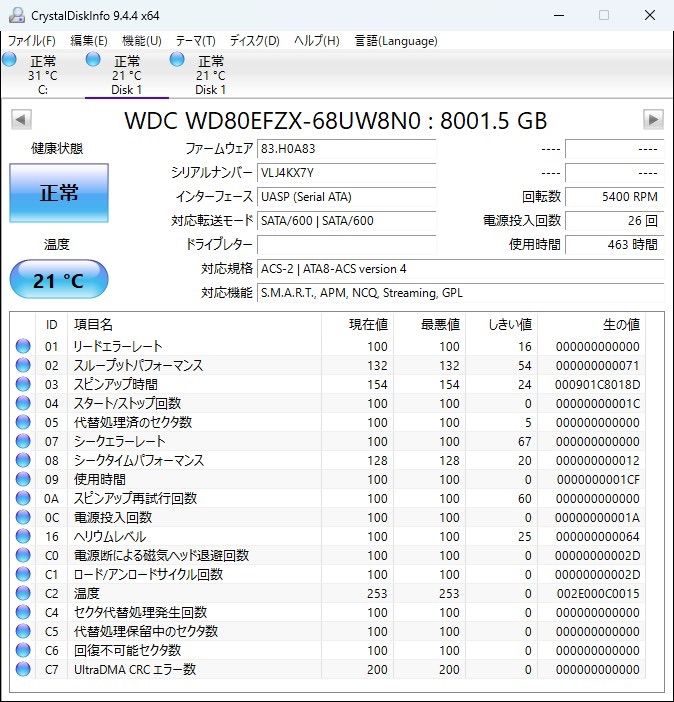674x702 pixels.
Task: Select the 電源断による磁気ヘッド退避回数 row name
Action: coord(161,556)
